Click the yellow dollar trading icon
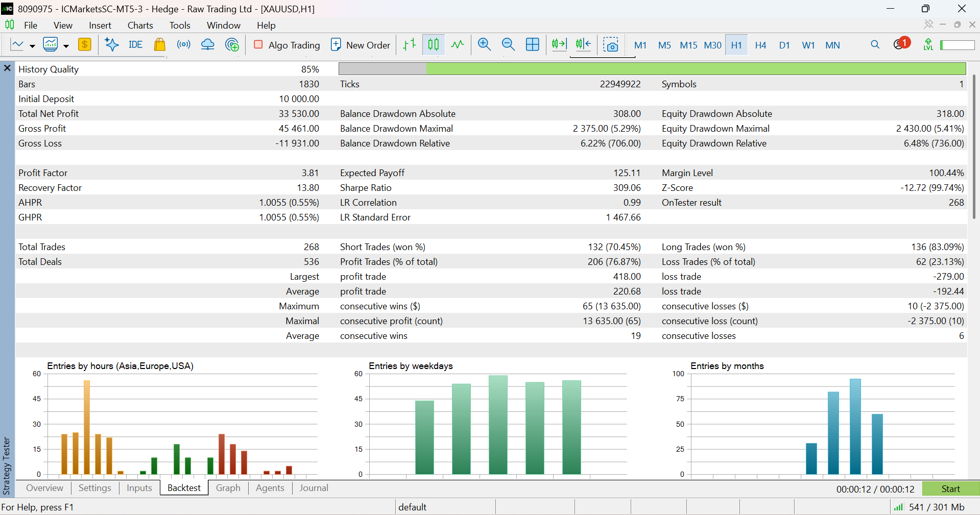 [x=85, y=45]
